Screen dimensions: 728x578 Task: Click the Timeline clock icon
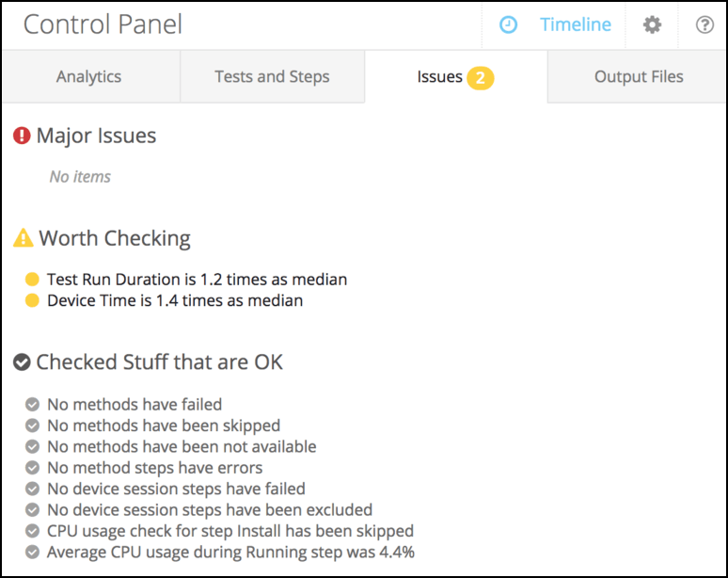coord(508,25)
